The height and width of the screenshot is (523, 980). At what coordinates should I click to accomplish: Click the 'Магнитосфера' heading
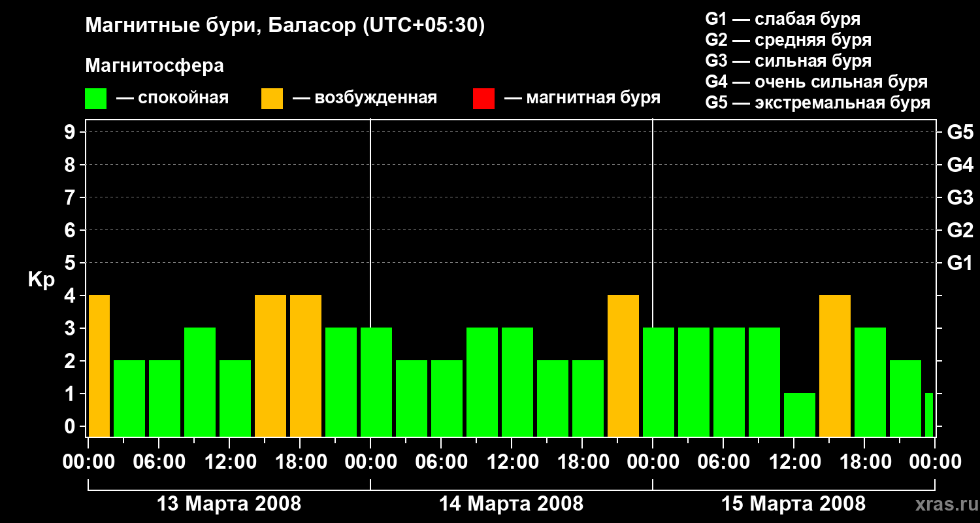pyautogui.click(x=154, y=66)
